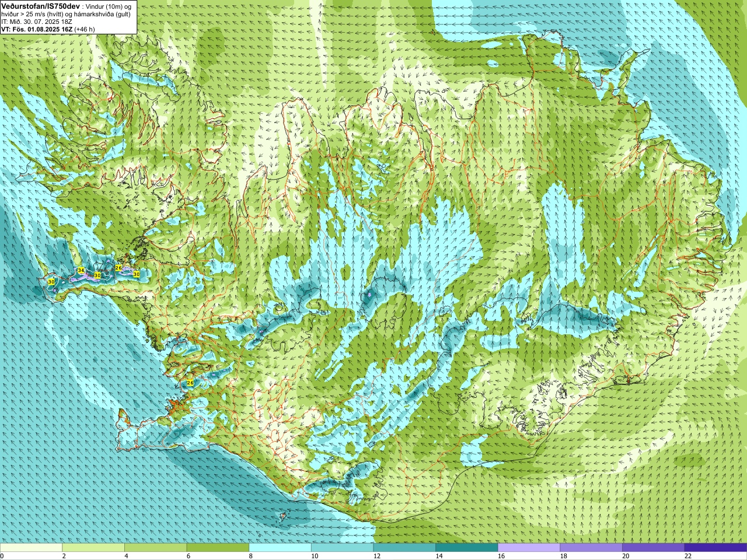Click the '8' label on the wind scale
Screen dimensions: 747x560
[251, 556]
